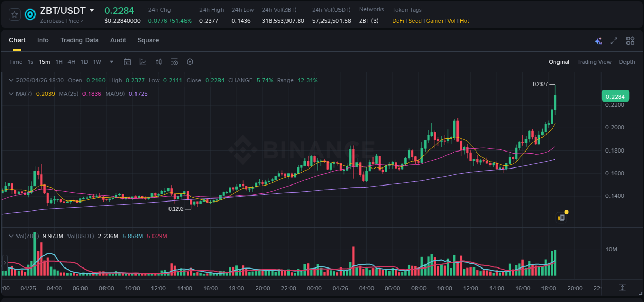Expand chart to fullscreen with diagonal arrows icon

(614, 40)
